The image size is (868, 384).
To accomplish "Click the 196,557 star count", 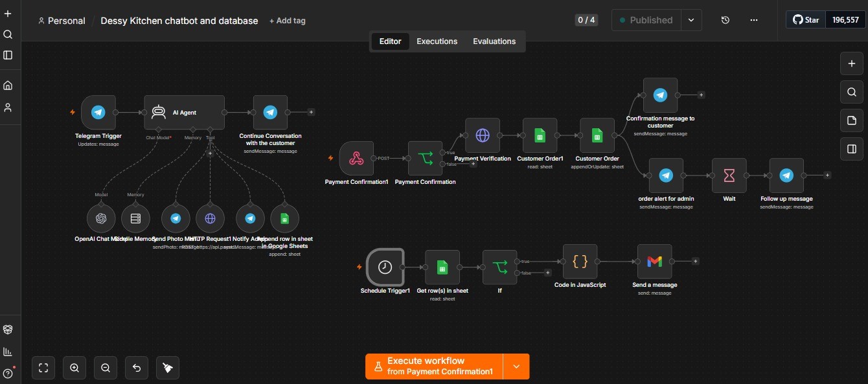I will [845, 20].
